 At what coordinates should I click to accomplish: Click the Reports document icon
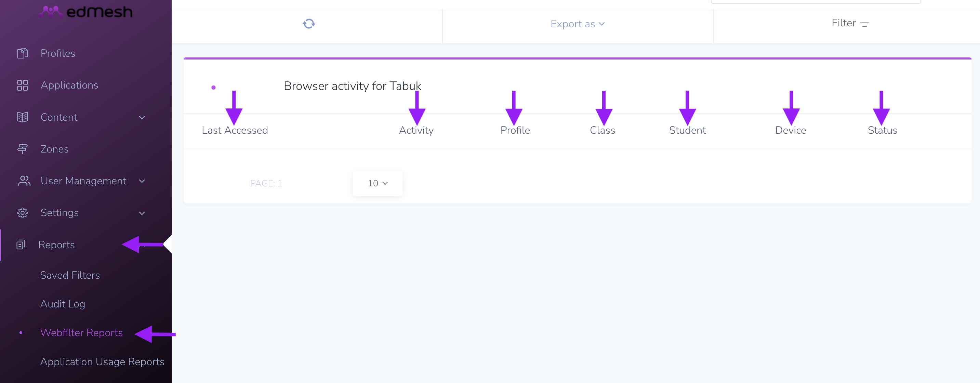point(21,245)
